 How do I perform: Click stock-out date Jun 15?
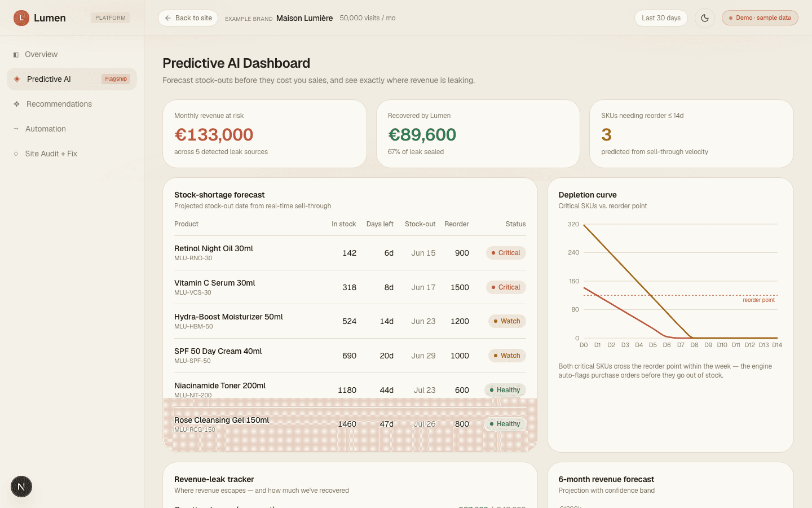click(423, 253)
